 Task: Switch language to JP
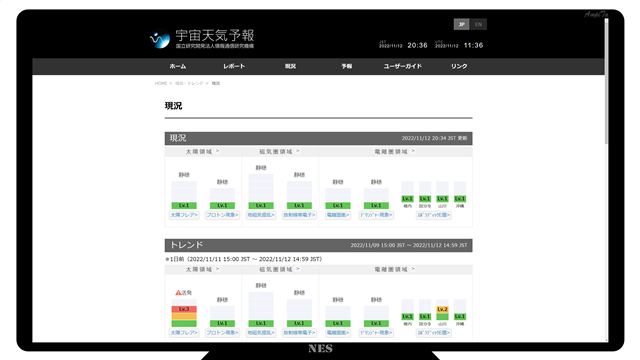coord(462,24)
